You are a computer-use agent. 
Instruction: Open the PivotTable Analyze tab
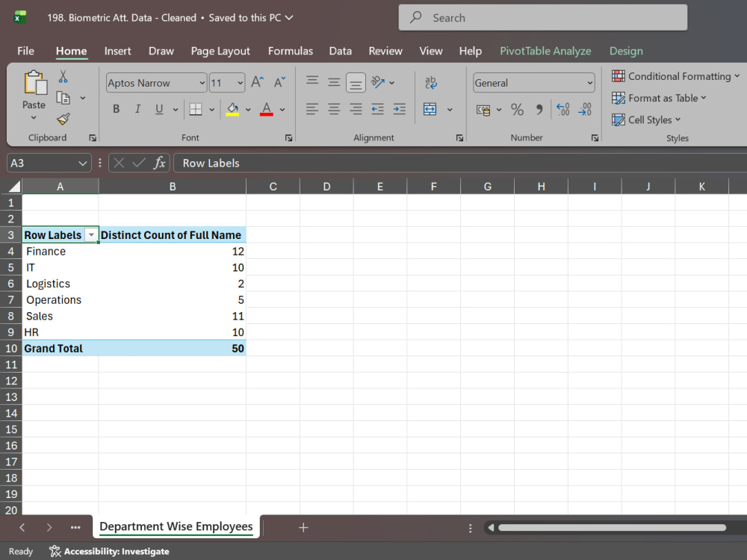[545, 51]
